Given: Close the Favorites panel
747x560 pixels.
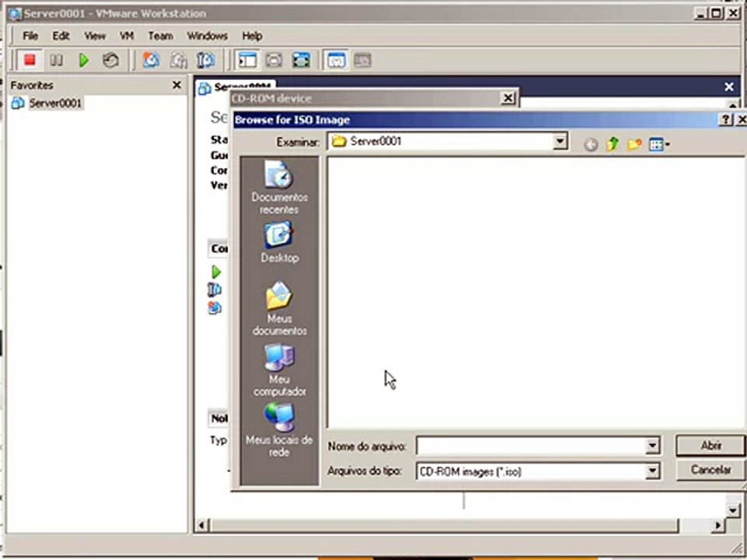Looking at the screenshot, I should tap(177, 85).
